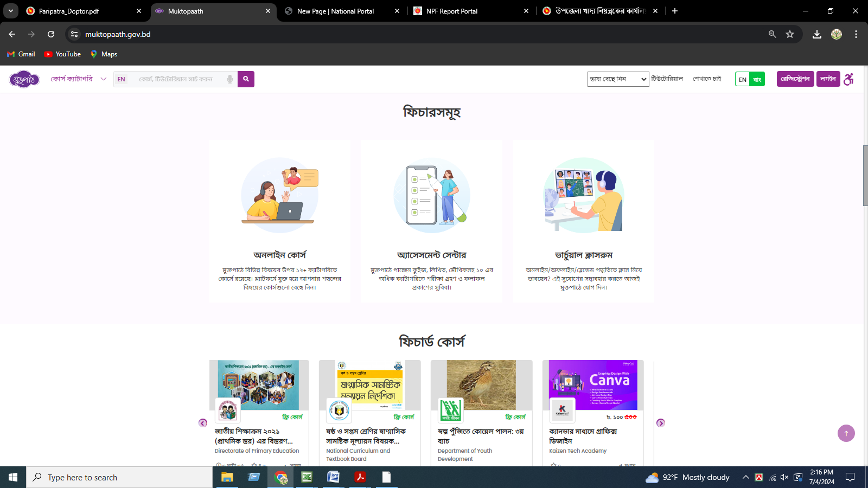868x488 pixels.
Task: Click the microphone voice search icon
Action: click(230, 79)
